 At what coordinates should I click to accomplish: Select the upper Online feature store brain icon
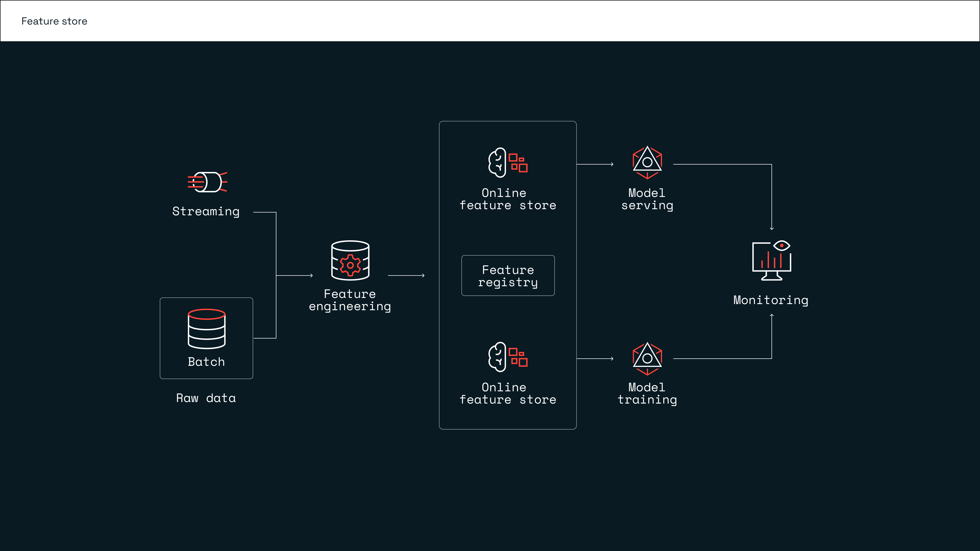(508, 162)
